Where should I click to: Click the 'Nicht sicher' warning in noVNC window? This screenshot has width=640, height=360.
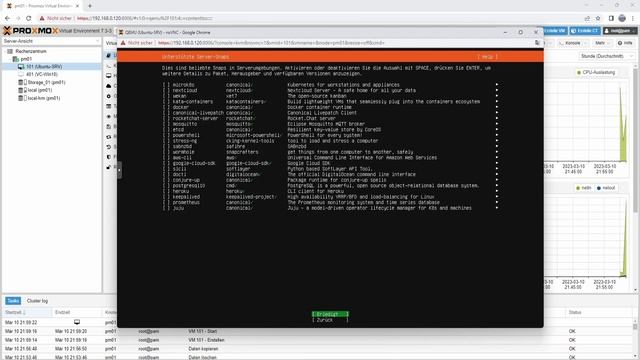point(136,43)
